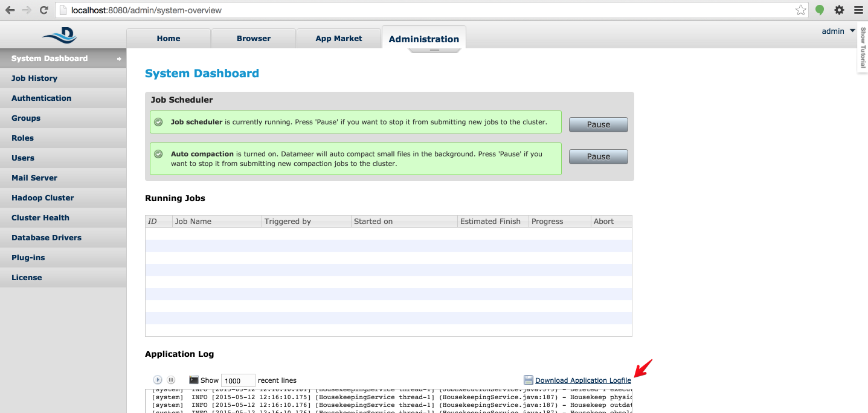Open Mail Server settings
The height and width of the screenshot is (413, 868).
[x=63, y=178]
